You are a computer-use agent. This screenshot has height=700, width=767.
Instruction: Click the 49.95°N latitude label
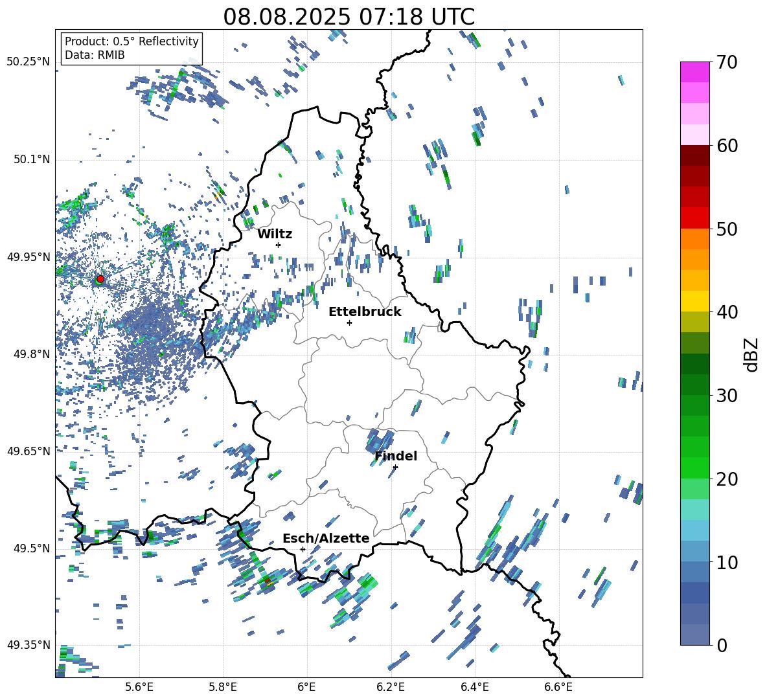29,256
